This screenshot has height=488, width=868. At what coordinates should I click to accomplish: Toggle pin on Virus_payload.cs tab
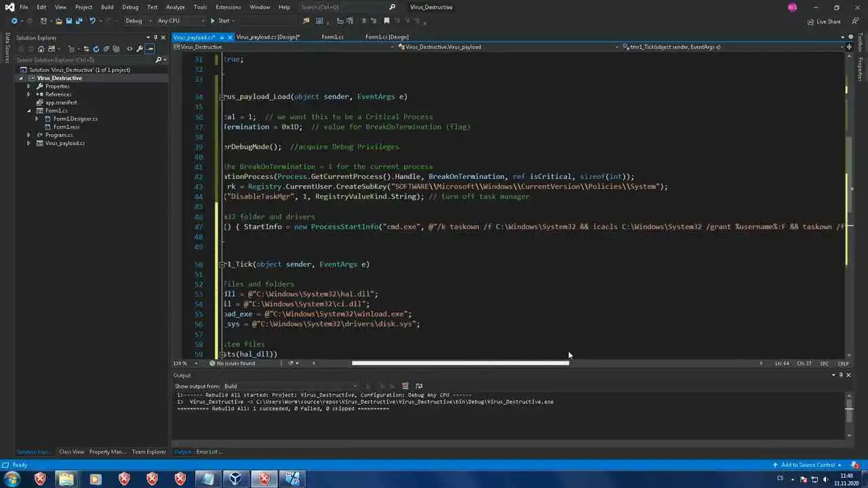(222, 37)
